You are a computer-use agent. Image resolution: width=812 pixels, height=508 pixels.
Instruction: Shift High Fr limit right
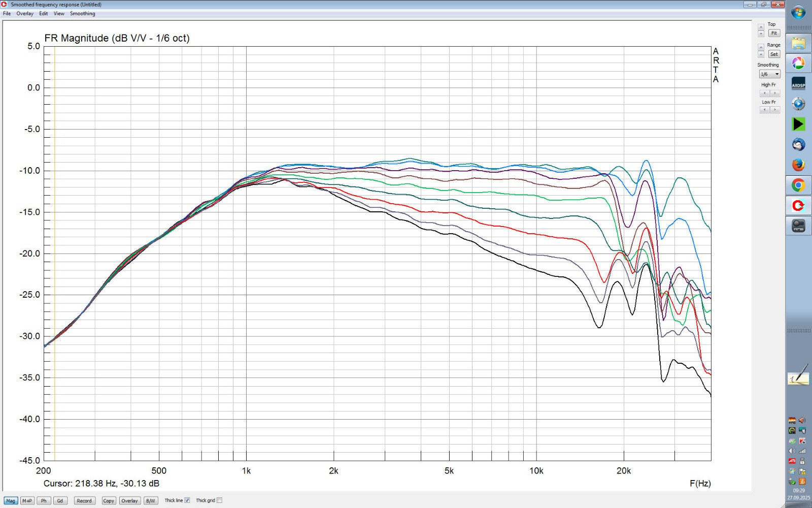774,93
